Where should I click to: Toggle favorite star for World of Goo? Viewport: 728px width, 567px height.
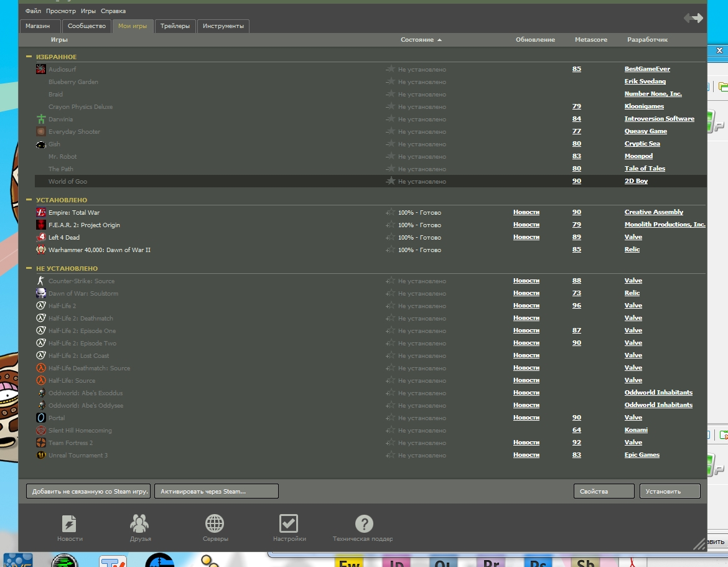pos(391,180)
